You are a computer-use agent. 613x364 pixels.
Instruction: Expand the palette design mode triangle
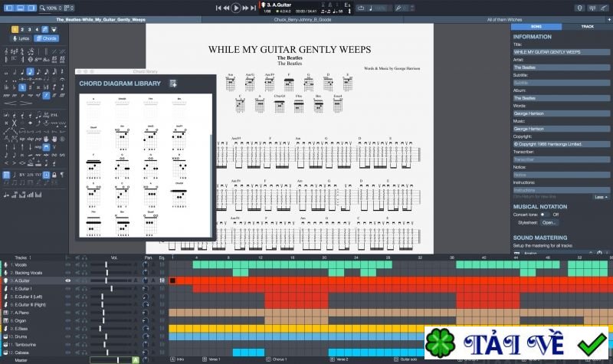pos(54,30)
